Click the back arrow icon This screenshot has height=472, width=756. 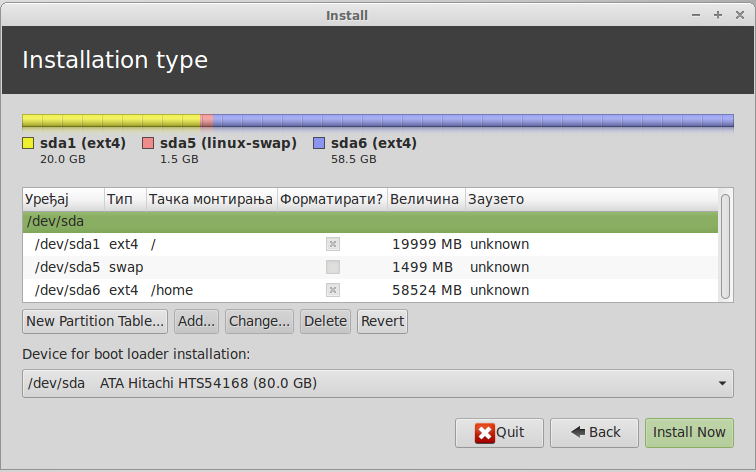coord(578,433)
